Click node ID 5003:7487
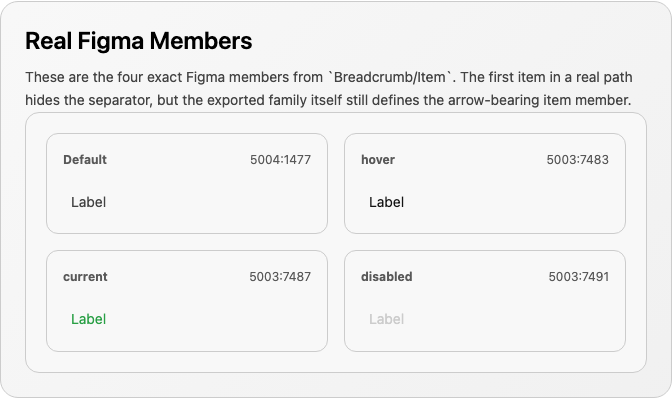The width and height of the screenshot is (672, 398). [x=280, y=277]
